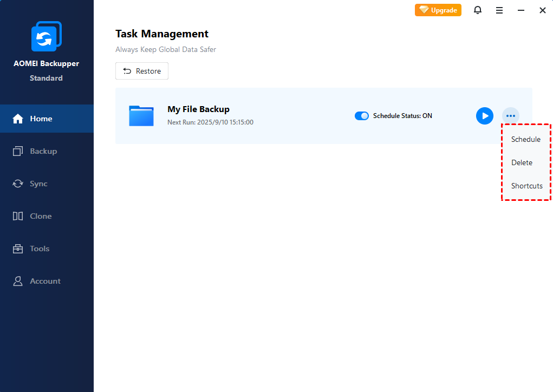Choose Shortcuts from the task menu
This screenshot has width=553, height=392.
[526, 186]
